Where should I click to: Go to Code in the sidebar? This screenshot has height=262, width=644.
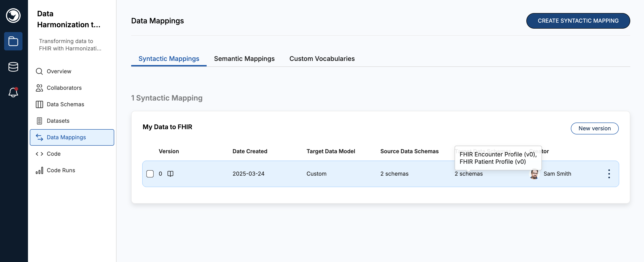point(72,154)
